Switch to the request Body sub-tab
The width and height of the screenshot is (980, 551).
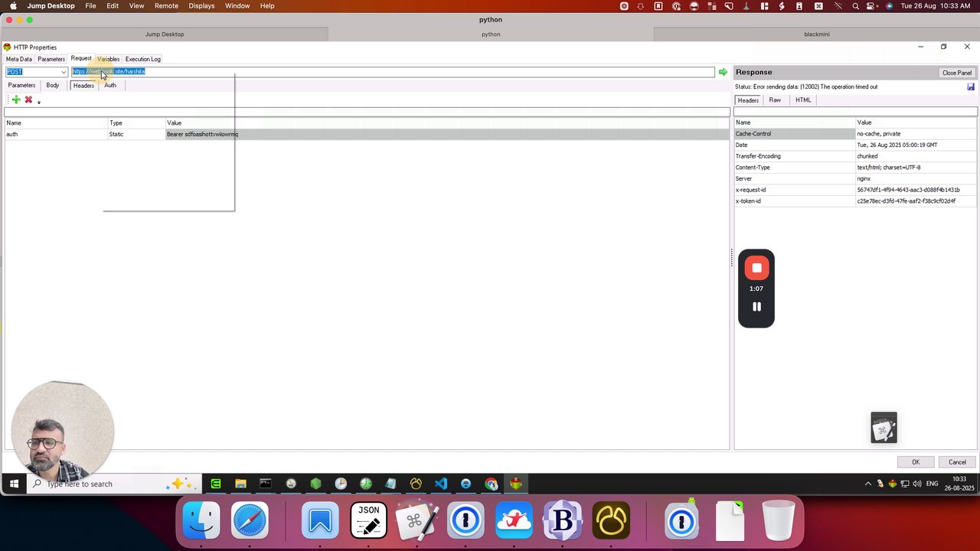click(52, 85)
